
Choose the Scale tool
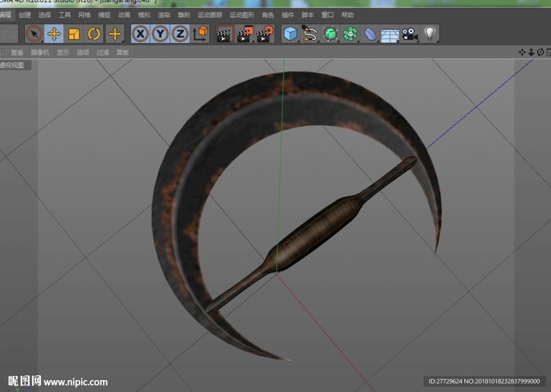point(74,34)
